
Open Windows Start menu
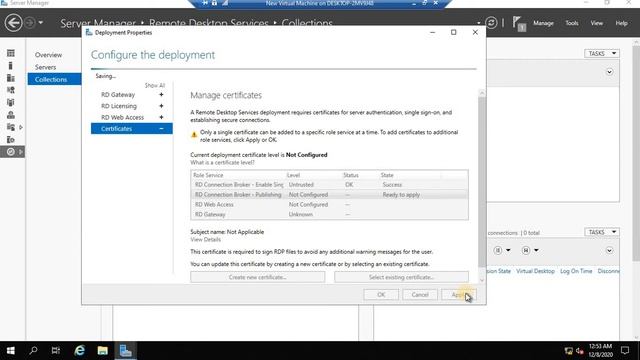click(x=11, y=351)
